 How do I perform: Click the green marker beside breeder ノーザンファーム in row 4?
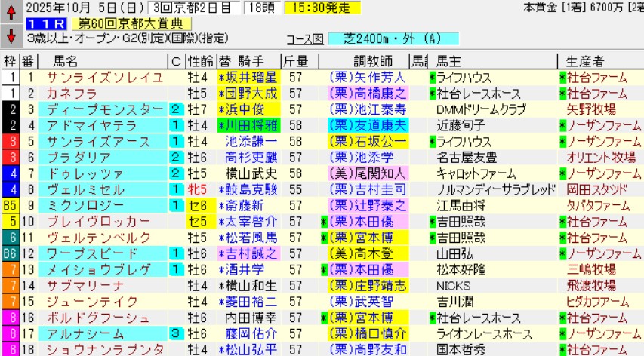pos(562,125)
